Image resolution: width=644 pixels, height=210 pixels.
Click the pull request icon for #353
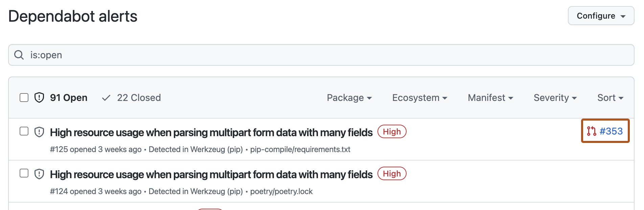[591, 131]
